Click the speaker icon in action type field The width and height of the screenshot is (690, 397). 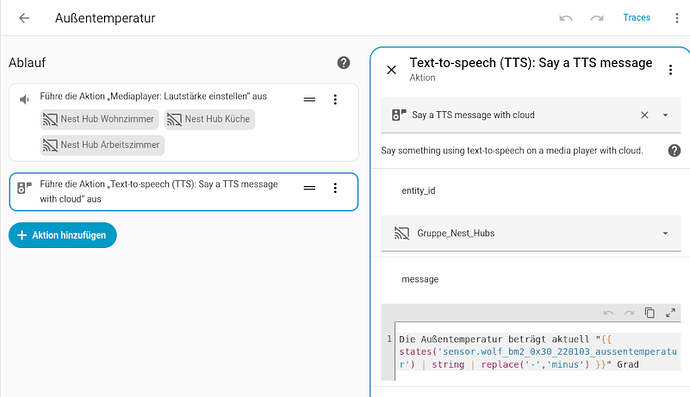(x=399, y=115)
